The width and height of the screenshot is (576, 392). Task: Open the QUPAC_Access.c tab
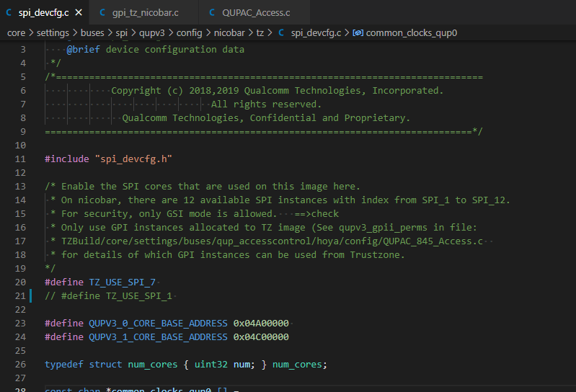click(x=256, y=13)
